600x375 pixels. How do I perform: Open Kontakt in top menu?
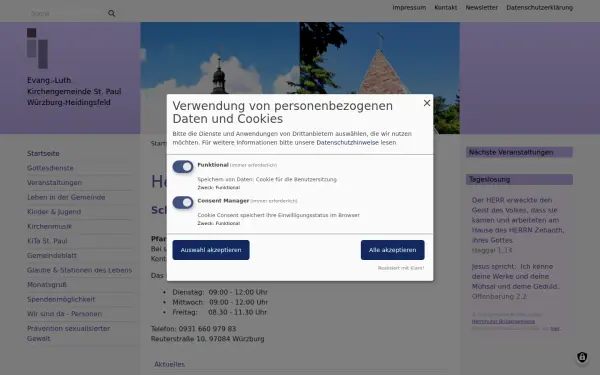[446, 7]
